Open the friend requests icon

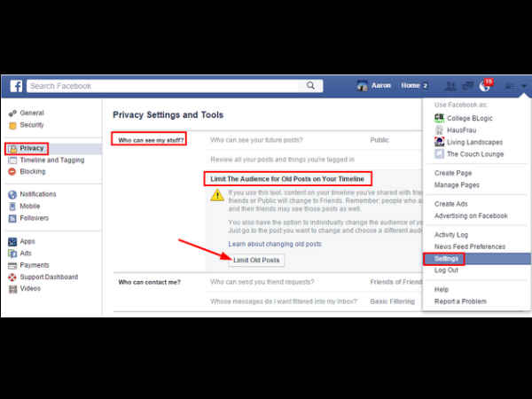click(450, 86)
